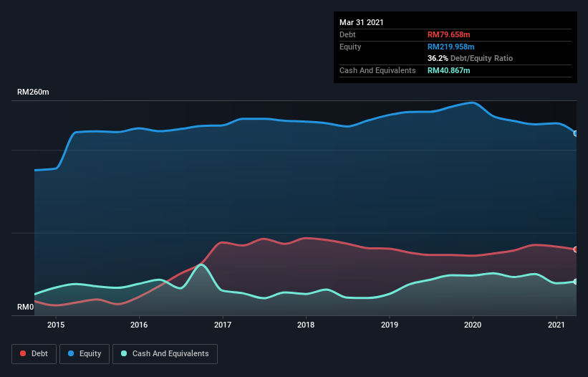Click the red Debt endpoint marker
The height and width of the screenshot is (377, 588).
click(576, 249)
